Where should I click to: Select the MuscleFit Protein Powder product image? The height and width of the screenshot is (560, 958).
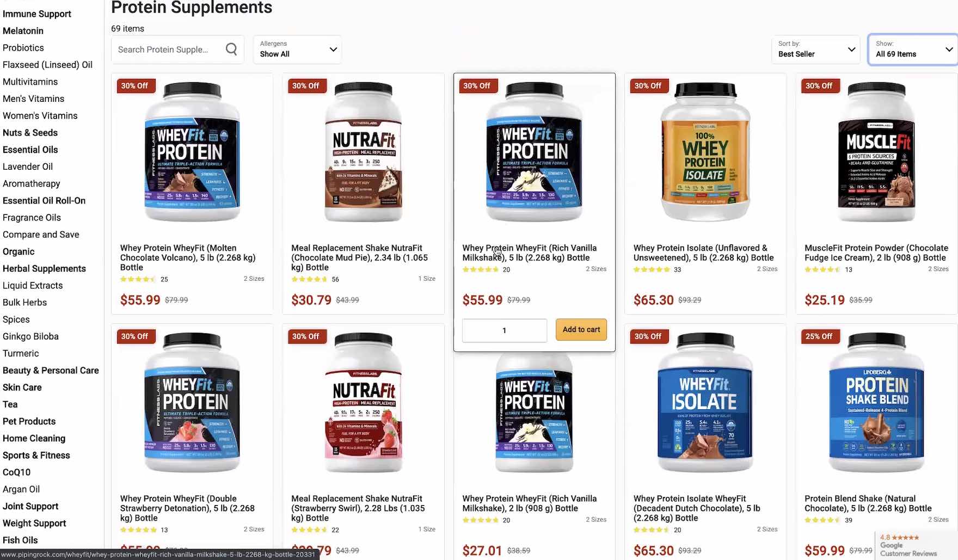[876, 152]
